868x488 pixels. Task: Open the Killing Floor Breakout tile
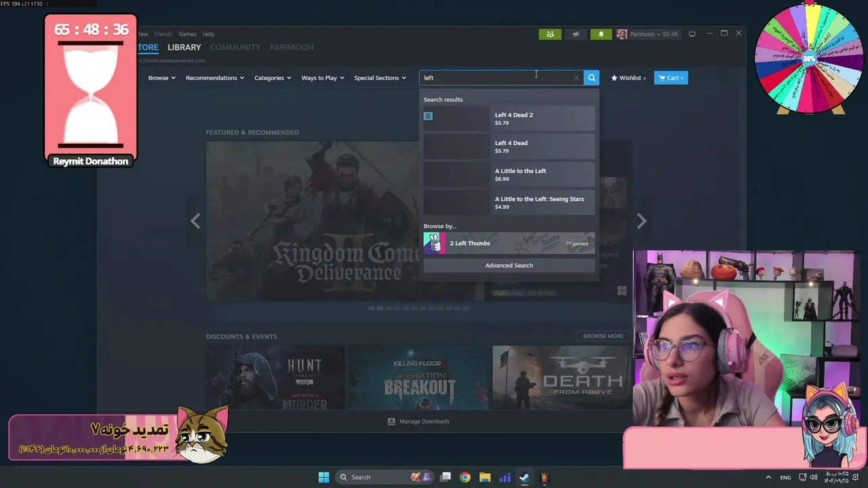(418, 378)
